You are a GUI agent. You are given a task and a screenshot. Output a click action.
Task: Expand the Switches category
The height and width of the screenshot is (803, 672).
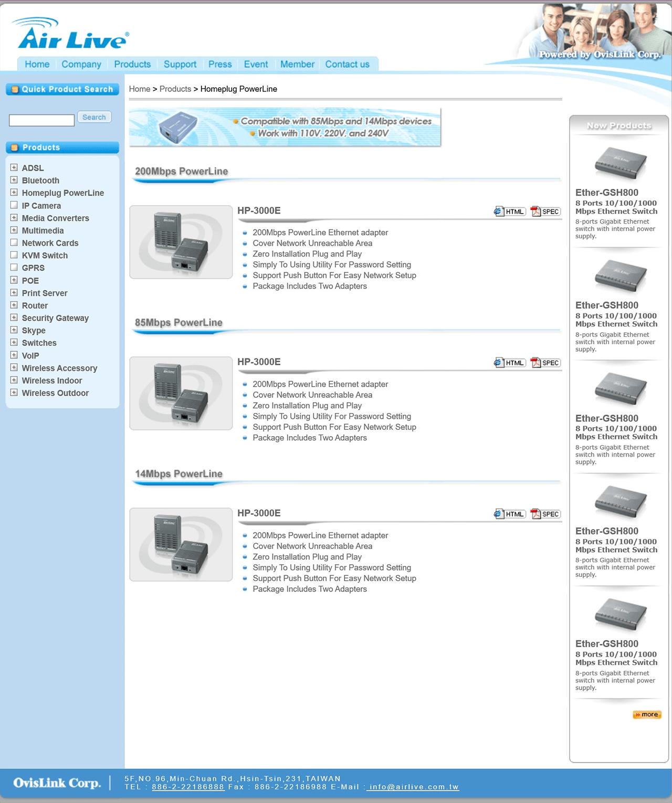tap(14, 343)
